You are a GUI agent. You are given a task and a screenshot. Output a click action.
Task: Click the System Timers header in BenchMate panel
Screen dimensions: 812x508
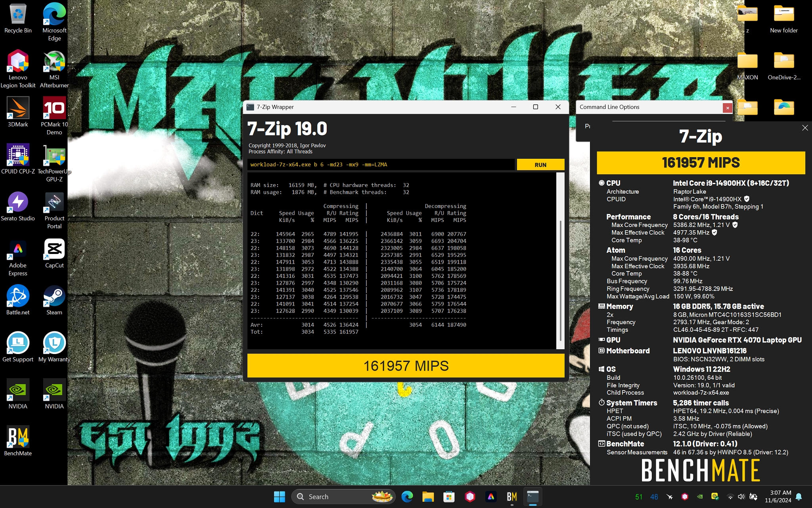tap(631, 403)
